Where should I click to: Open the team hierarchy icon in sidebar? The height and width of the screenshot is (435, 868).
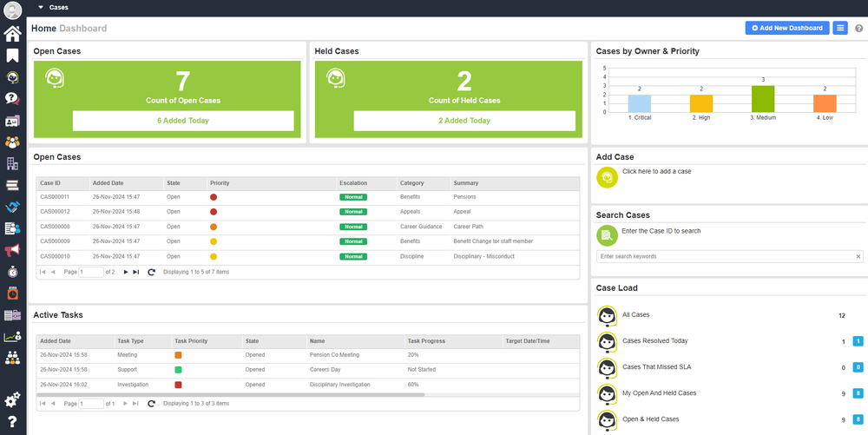(x=12, y=358)
